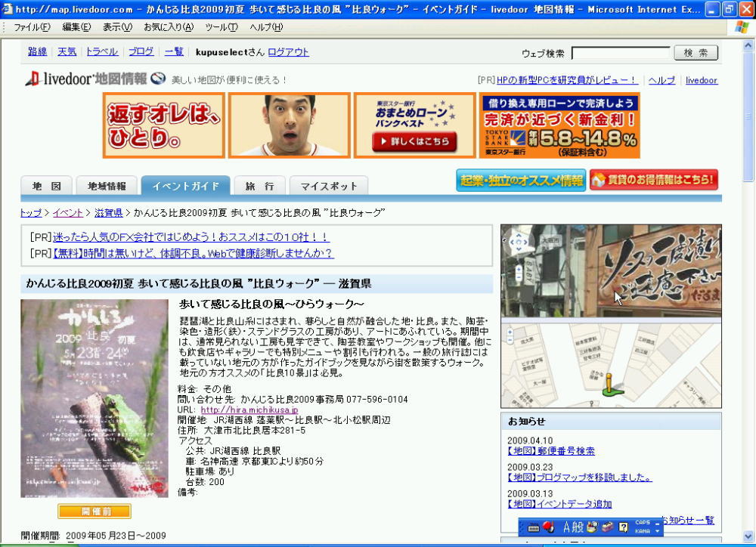Click the compass icon beside 地図情報 logo
This screenshot has height=547, width=756.
(x=158, y=79)
